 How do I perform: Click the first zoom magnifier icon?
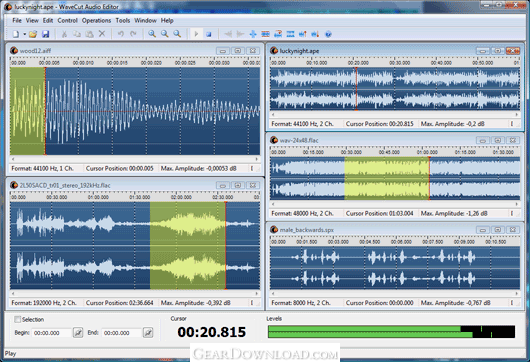pos(152,34)
